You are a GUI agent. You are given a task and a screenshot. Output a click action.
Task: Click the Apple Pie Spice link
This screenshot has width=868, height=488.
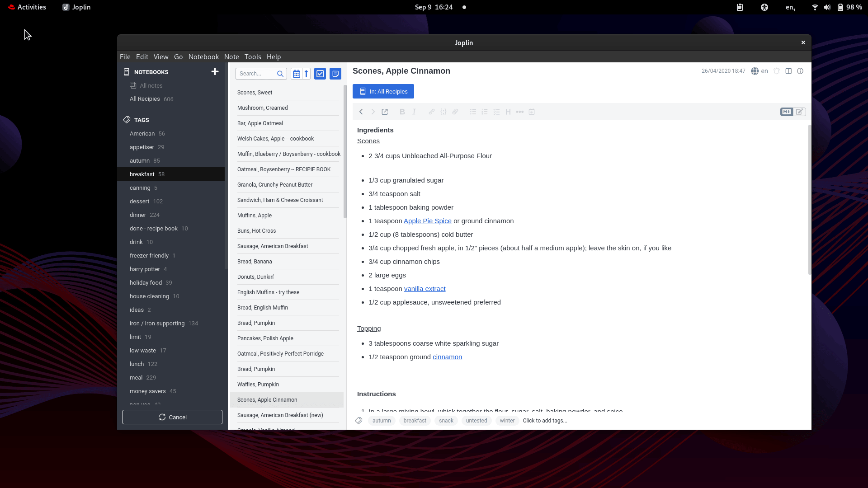[x=427, y=221]
